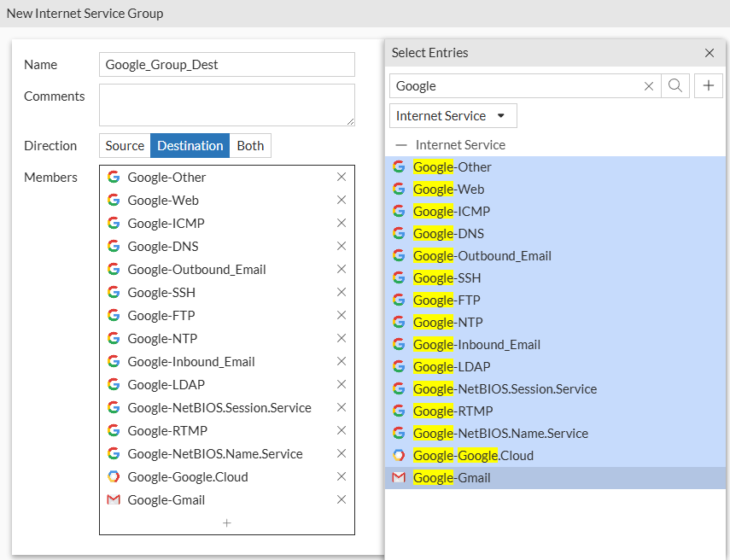Click the plus button below the Members list

point(226,522)
